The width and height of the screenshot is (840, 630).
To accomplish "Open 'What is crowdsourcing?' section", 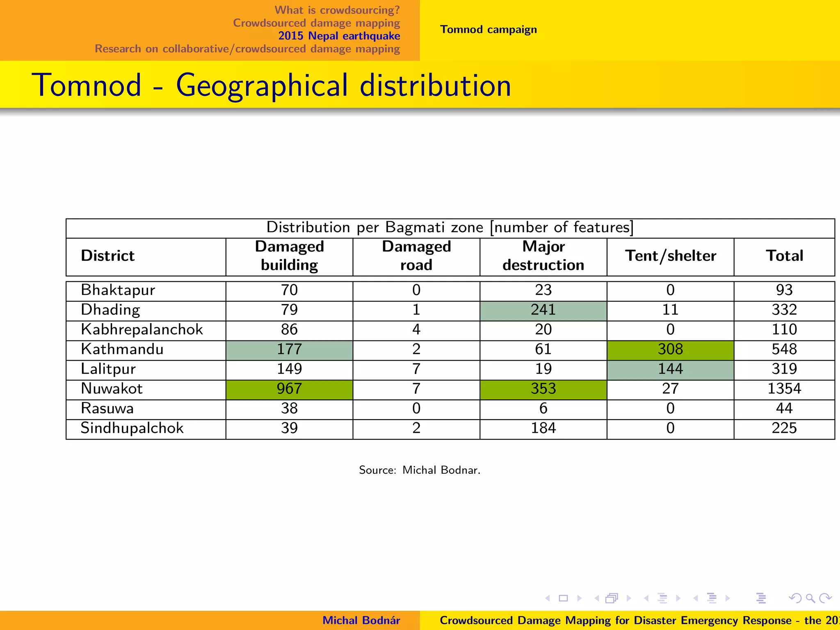I will pyautogui.click(x=337, y=10).
